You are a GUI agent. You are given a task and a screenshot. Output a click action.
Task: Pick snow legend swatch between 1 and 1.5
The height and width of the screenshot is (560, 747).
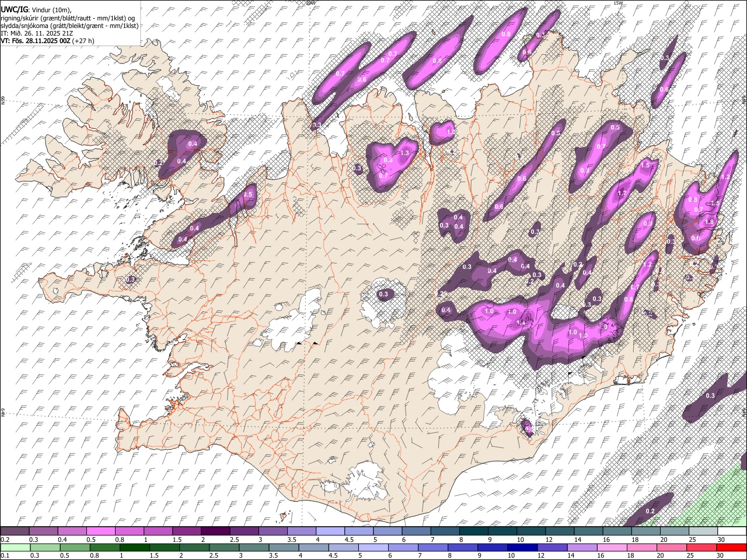point(158,531)
